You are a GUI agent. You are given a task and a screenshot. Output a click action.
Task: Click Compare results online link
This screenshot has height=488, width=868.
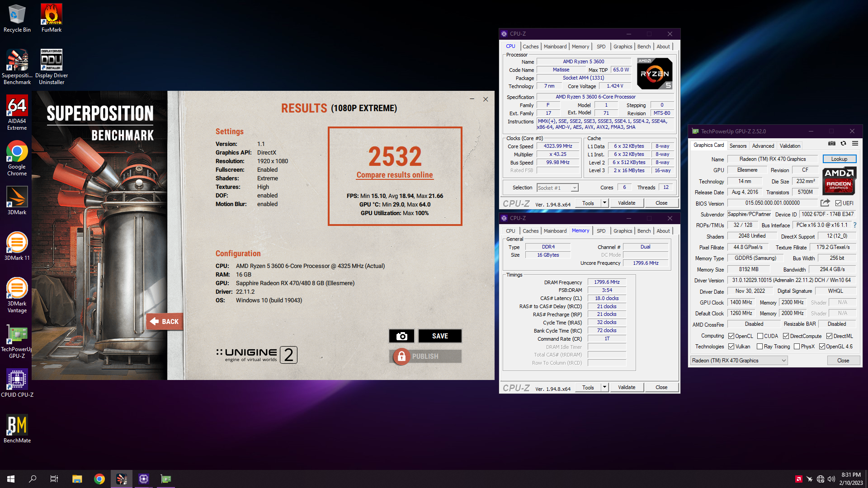(x=395, y=175)
